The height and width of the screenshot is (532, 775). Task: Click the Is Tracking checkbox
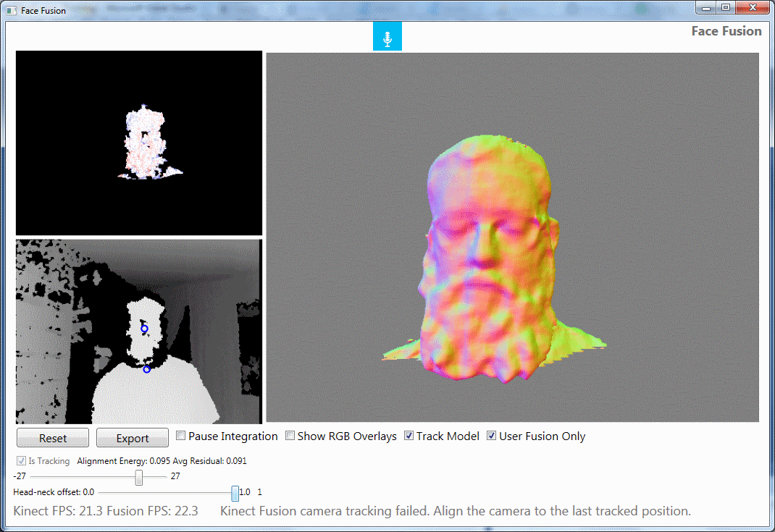point(21,461)
